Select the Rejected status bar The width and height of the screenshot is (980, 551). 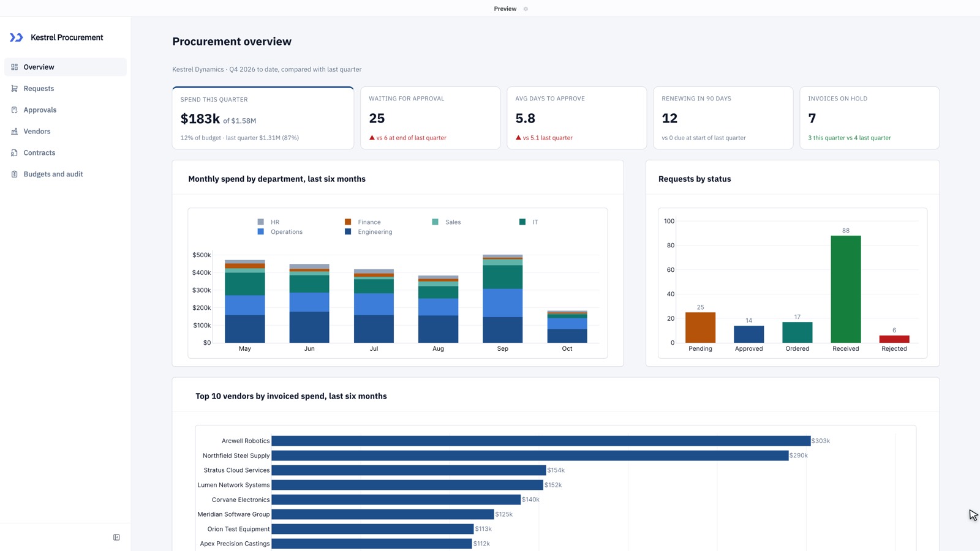pyautogui.click(x=894, y=339)
